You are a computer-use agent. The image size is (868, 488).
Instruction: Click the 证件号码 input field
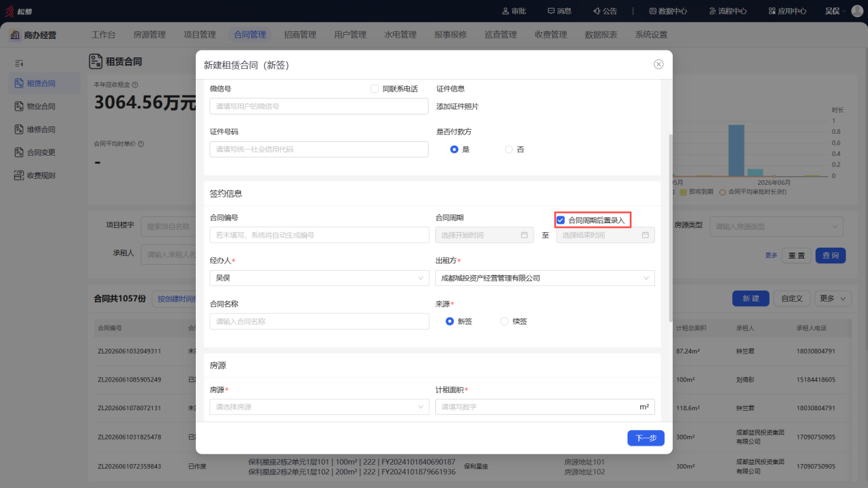[319, 149]
